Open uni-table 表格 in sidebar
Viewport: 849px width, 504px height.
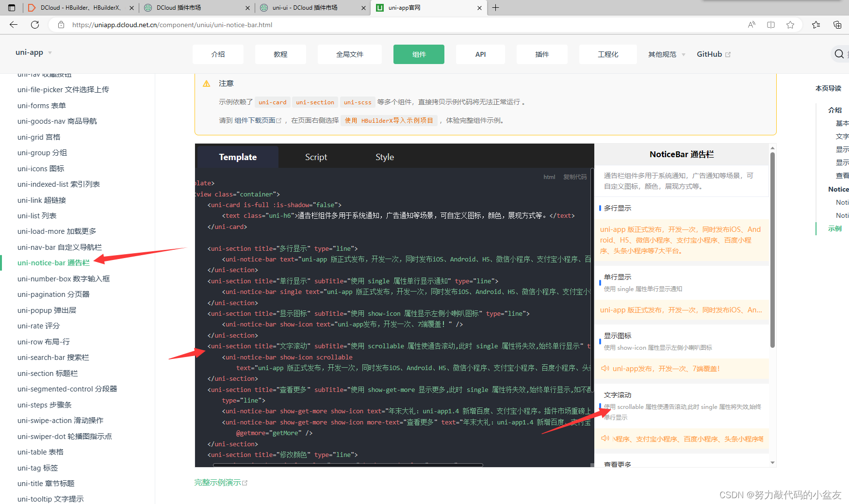(x=40, y=452)
